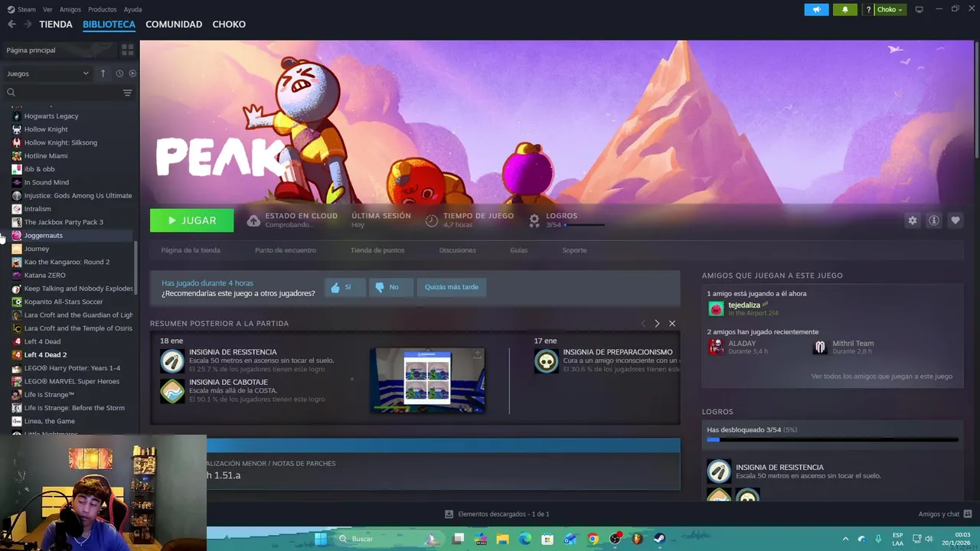This screenshot has height=551, width=980.
Task: Open friend tejedaliza's profile
Action: pos(744,305)
